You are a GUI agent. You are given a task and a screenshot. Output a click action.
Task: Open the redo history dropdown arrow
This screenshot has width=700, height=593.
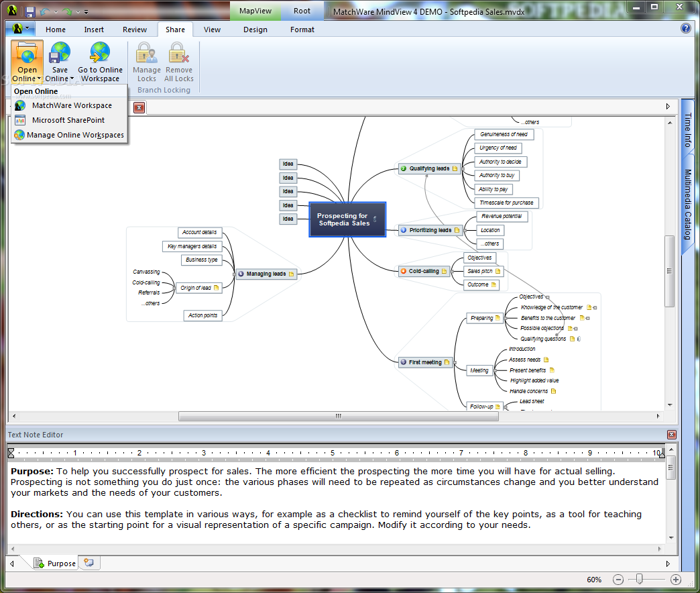click(x=78, y=12)
